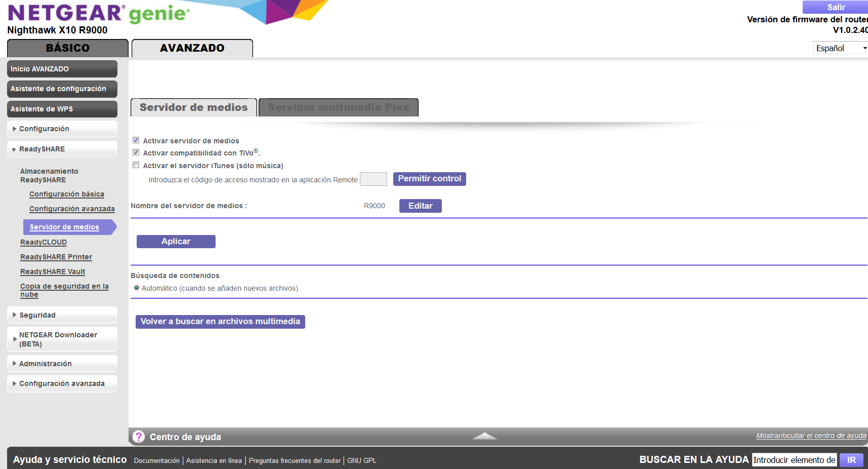Open the GNU GPL link

pyautogui.click(x=362, y=460)
